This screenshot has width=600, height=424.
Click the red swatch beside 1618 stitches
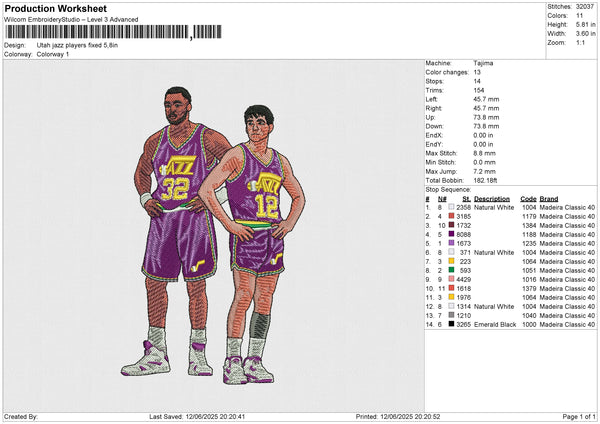coord(452,288)
